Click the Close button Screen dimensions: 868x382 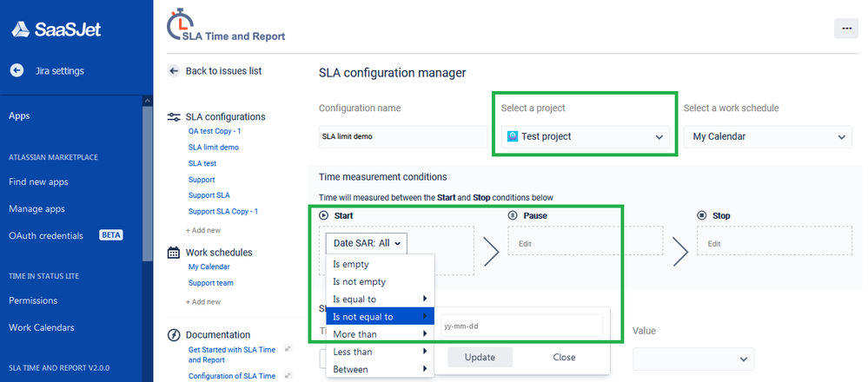click(x=564, y=357)
